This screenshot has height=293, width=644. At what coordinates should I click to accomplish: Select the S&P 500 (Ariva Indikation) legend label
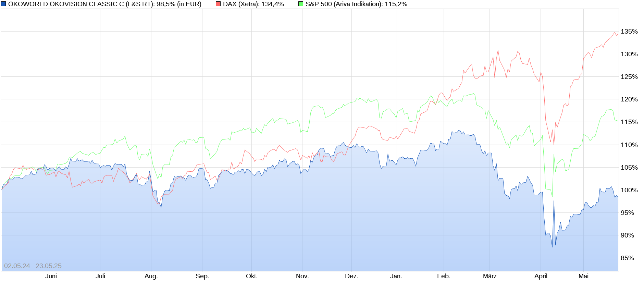(356, 4)
